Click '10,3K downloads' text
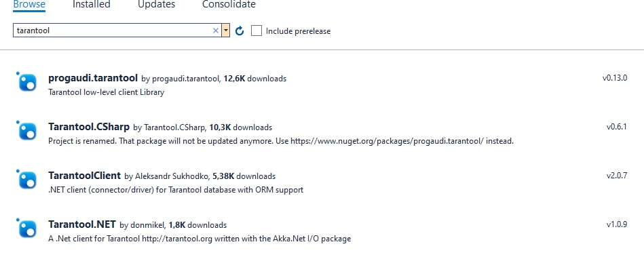Screen dimensions: 644x278 click(241, 127)
